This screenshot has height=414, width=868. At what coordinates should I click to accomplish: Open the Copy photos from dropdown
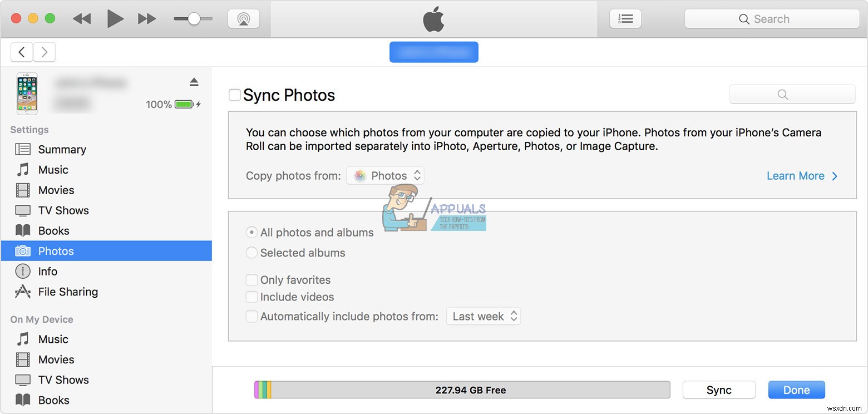coord(385,175)
